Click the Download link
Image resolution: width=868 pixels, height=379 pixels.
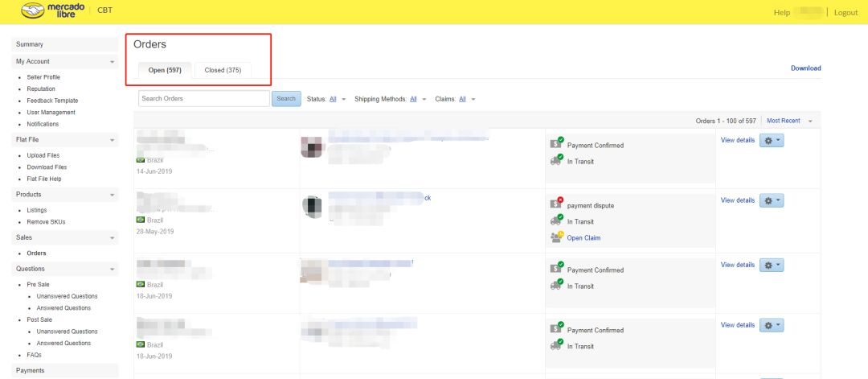tap(805, 68)
